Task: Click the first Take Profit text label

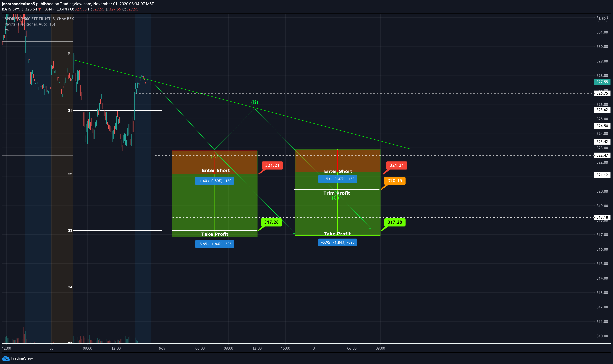Action: (215, 234)
